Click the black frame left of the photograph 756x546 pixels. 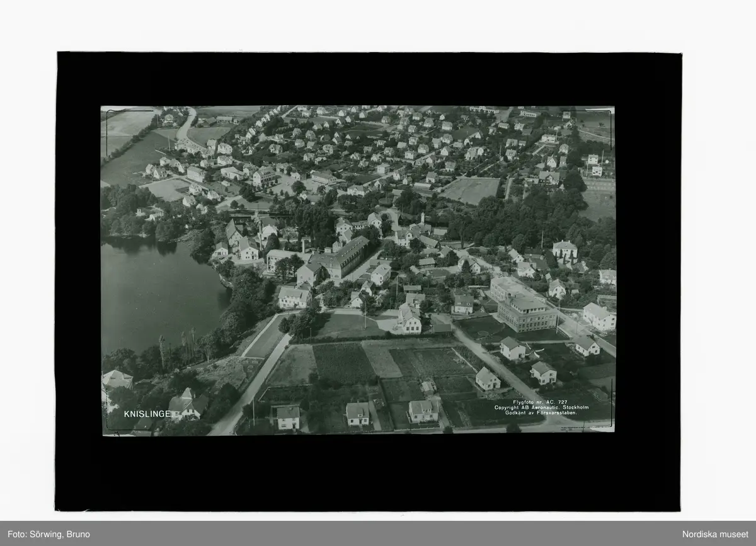(x=78, y=277)
